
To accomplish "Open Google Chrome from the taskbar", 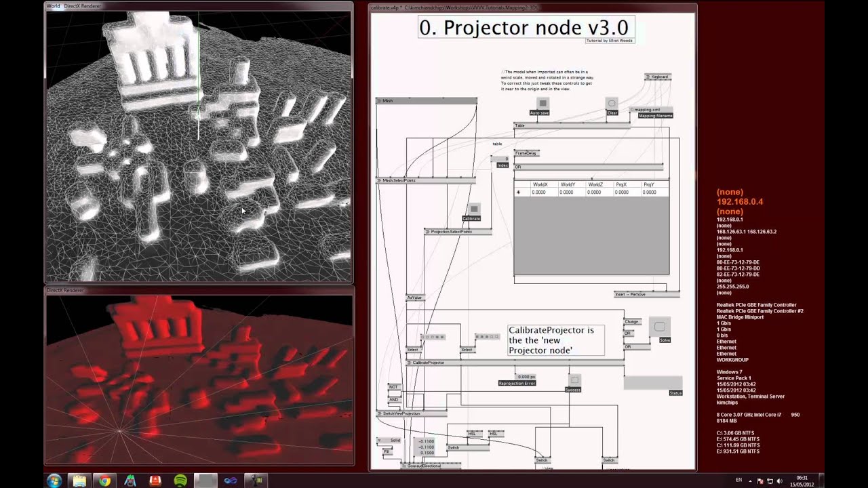I will (x=104, y=481).
